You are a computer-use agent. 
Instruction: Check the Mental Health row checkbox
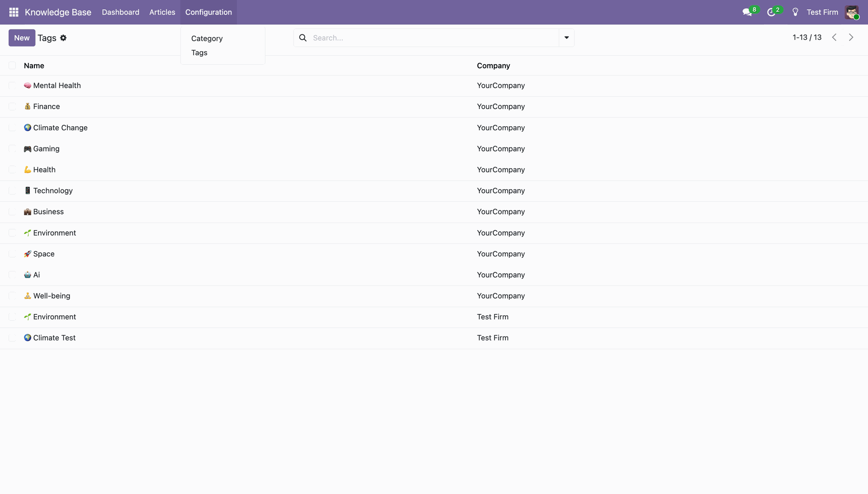click(x=12, y=85)
